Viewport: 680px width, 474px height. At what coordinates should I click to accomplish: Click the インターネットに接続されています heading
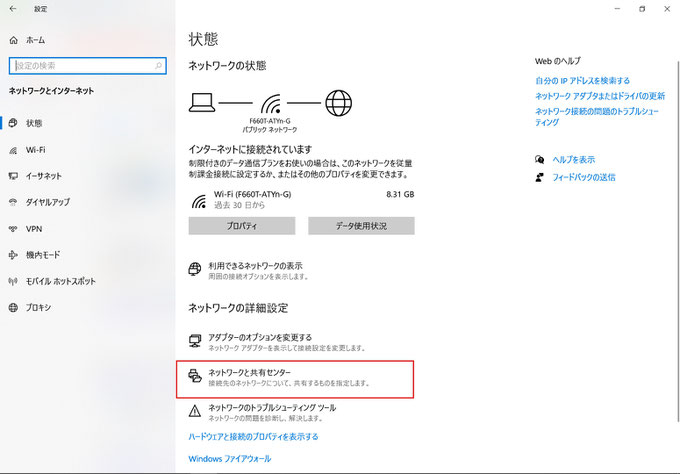coord(250,150)
